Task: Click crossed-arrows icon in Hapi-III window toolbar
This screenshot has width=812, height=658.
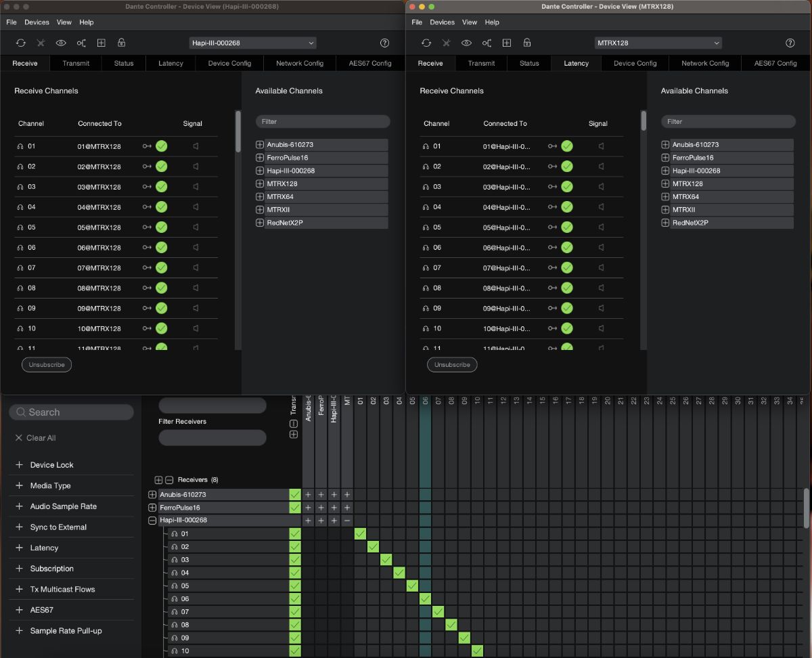Action: (41, 43)
